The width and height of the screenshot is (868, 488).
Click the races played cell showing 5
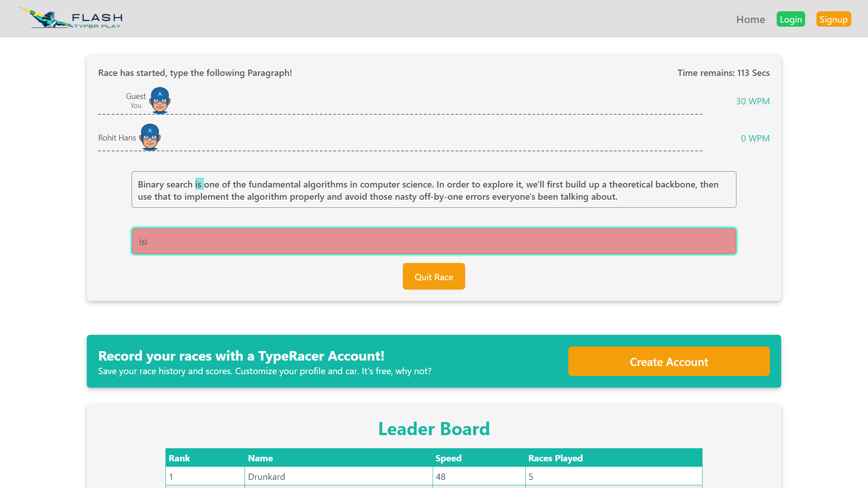[x=614, y=477]
